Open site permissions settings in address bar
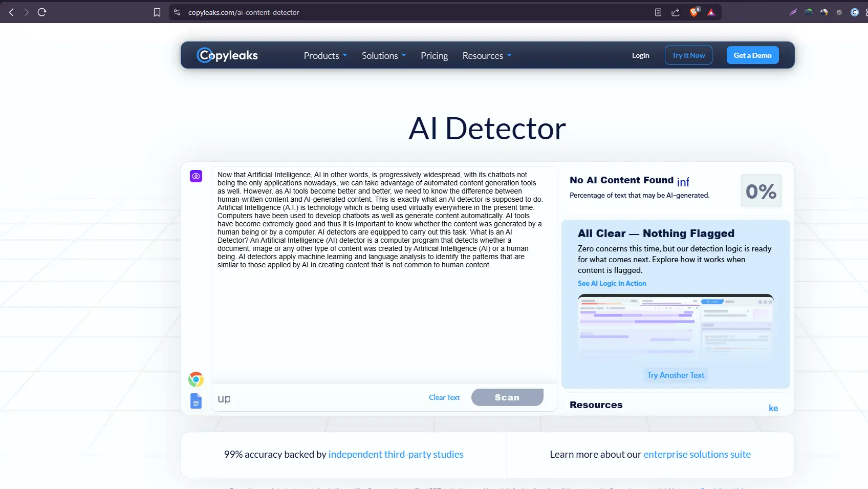This screenshot has height=489, width=868. click(177, 12)
